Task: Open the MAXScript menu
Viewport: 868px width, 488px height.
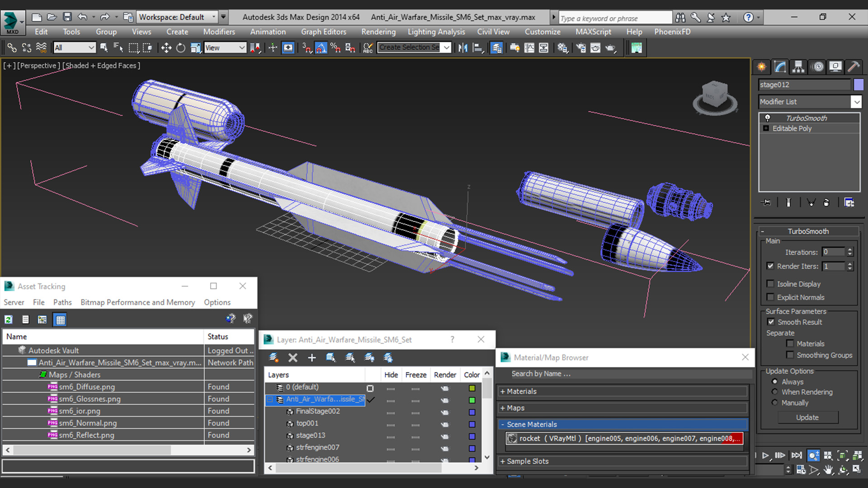Action: click(593, 32)
